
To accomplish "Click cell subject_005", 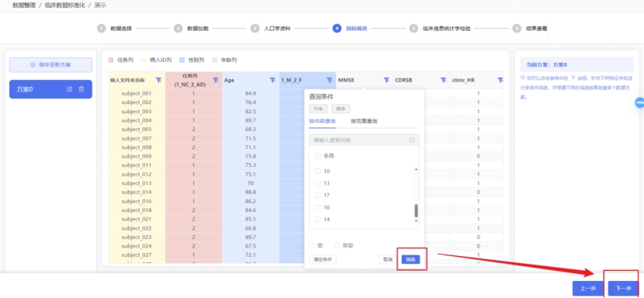I will tap(137, 129).
